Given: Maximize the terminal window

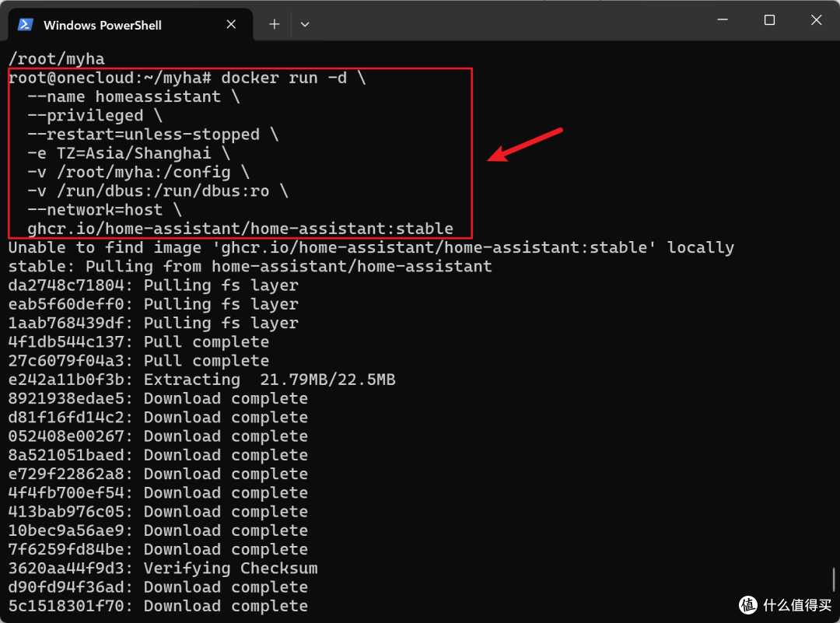Looking at the screenshot, I should coord(769,21).
